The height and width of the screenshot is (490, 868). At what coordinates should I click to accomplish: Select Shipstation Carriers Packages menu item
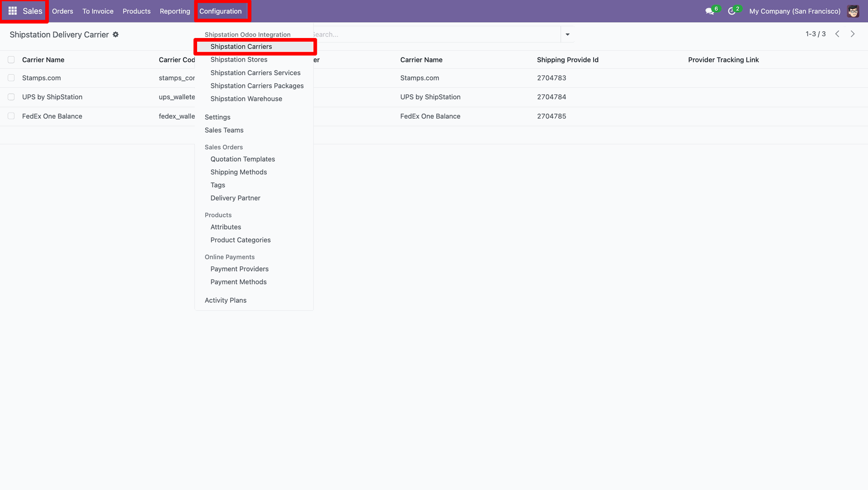(257, 86)
